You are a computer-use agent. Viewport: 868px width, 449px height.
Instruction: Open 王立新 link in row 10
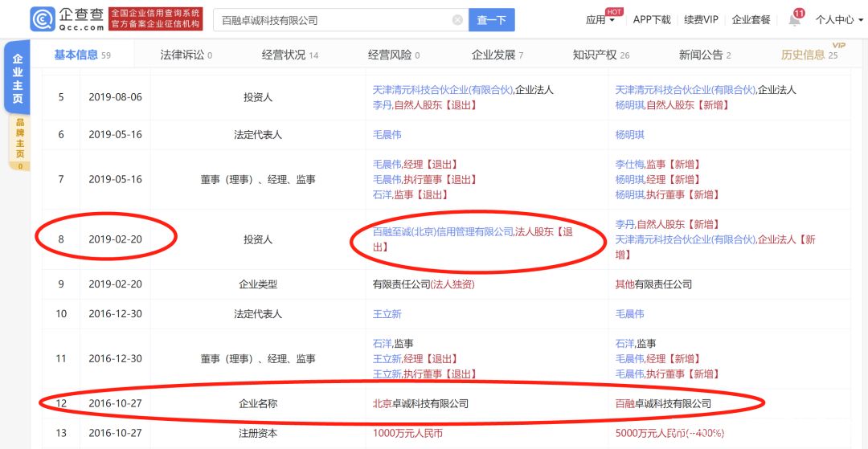point(387,313)
